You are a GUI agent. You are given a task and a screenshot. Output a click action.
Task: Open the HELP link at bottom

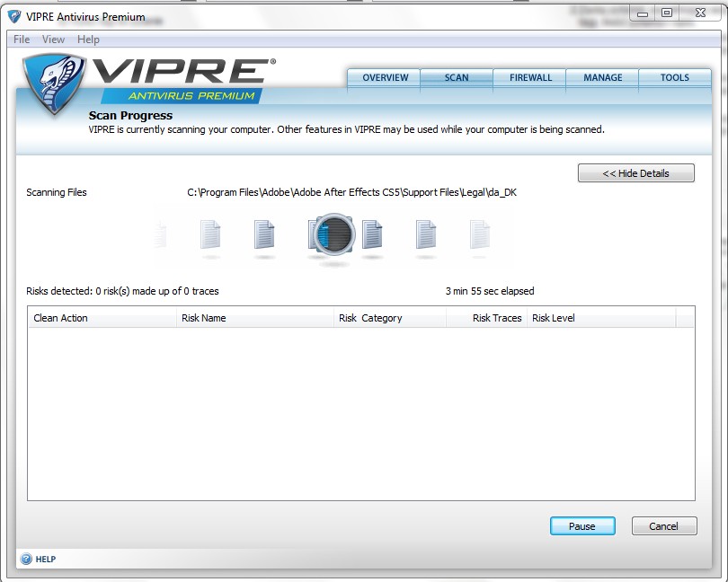[x=46, y=560]
